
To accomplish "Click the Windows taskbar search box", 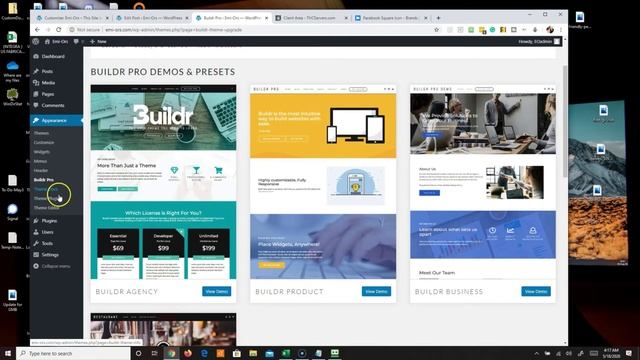I will (x=73, y=353).
